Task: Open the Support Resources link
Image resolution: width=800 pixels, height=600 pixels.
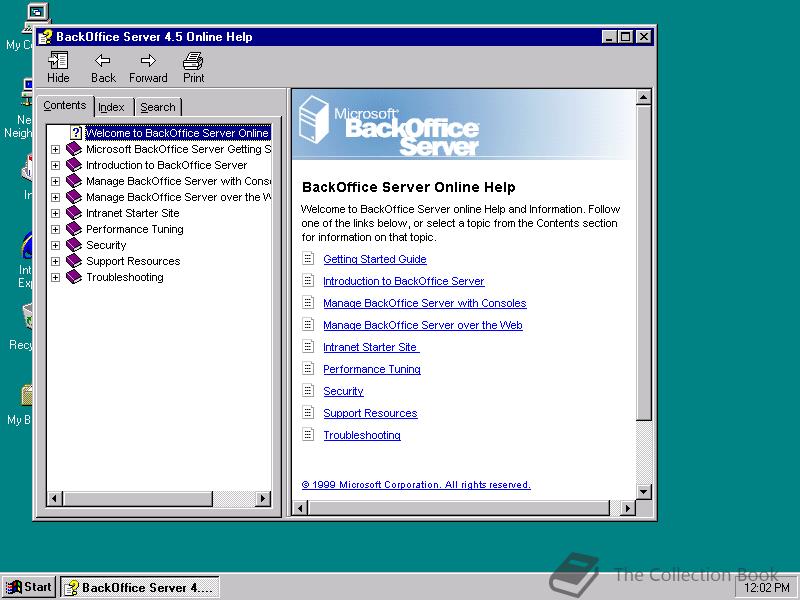Action: pos(370,413)
